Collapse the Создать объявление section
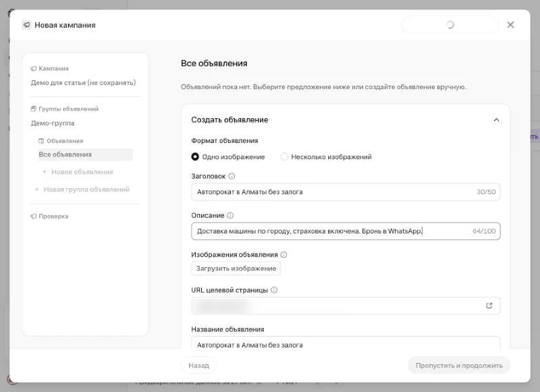Viewport: 540px width, 392px height. (496, 120)
